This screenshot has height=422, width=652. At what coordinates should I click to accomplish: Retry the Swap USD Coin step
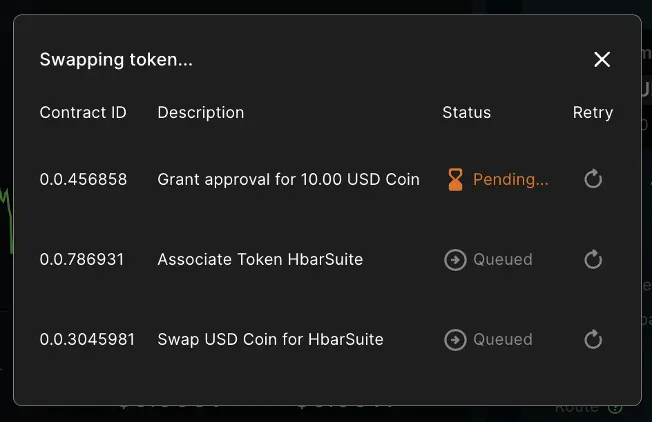coord(593,339)
